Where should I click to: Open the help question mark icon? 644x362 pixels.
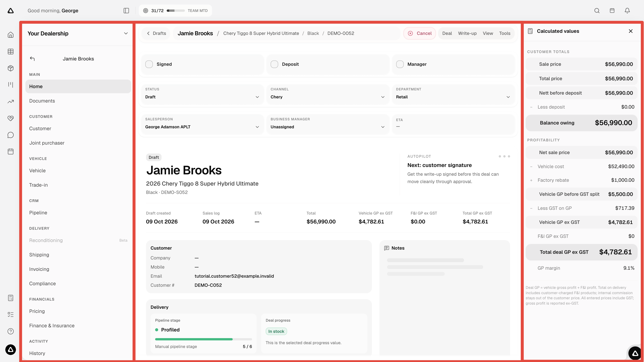point(10,331)
